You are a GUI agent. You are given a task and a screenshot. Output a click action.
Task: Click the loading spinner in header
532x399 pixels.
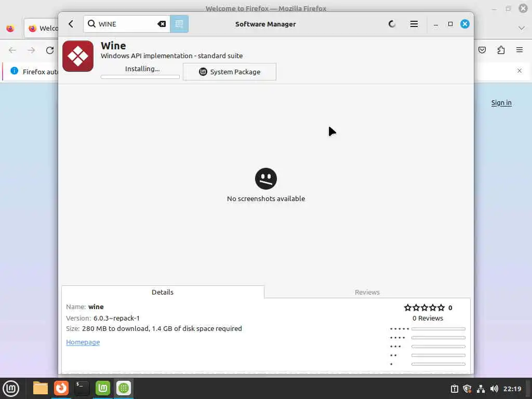(392, 24)
